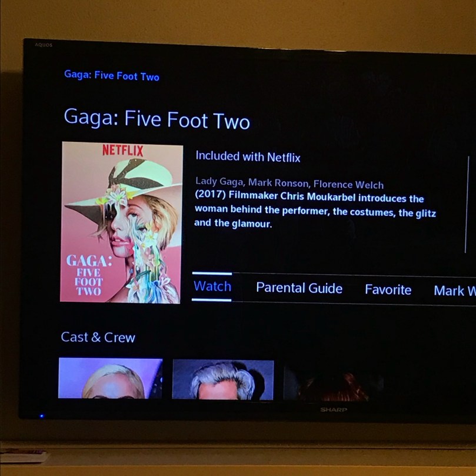Select the partially visible Mark W option
Image resolution: width=476 pixels, height=476 pixels.
(454, 291)
